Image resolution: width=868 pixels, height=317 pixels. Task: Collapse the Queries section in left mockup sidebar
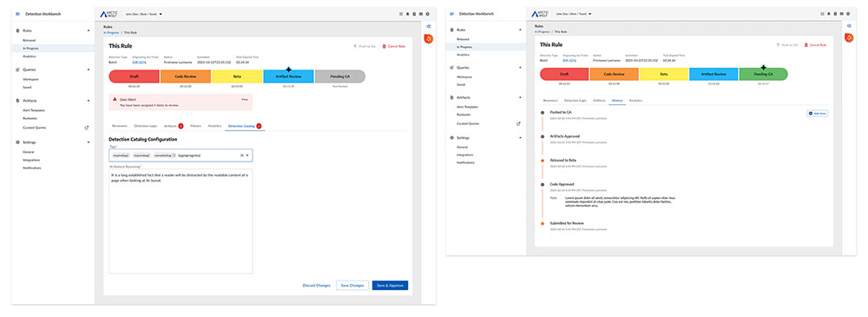click(x=89, y=69)
